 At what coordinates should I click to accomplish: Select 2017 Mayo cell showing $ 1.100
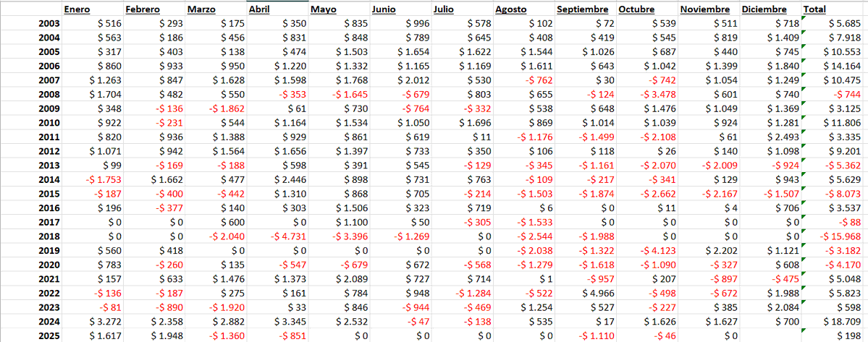click(x=340, y=222)
